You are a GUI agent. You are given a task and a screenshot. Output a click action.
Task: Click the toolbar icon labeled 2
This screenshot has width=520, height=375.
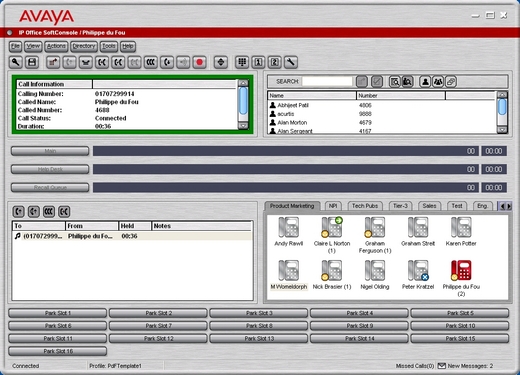coord(274,62)
